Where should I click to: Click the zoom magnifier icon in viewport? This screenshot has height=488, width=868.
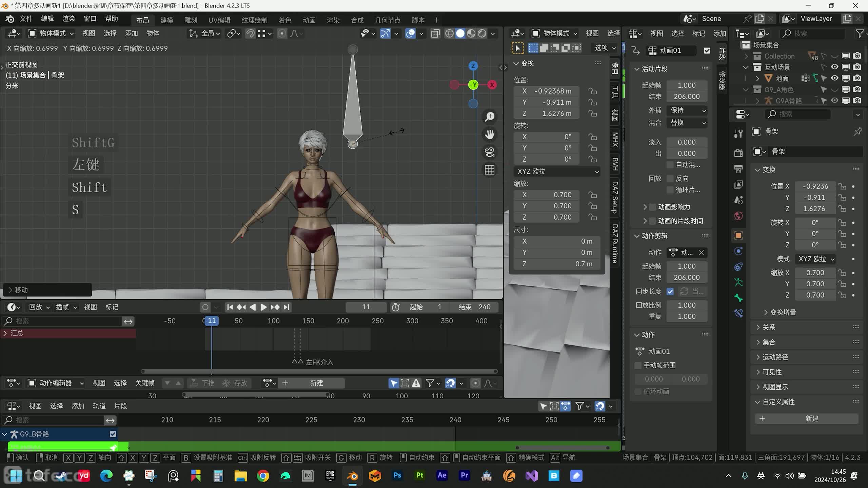tap(490, 117)
